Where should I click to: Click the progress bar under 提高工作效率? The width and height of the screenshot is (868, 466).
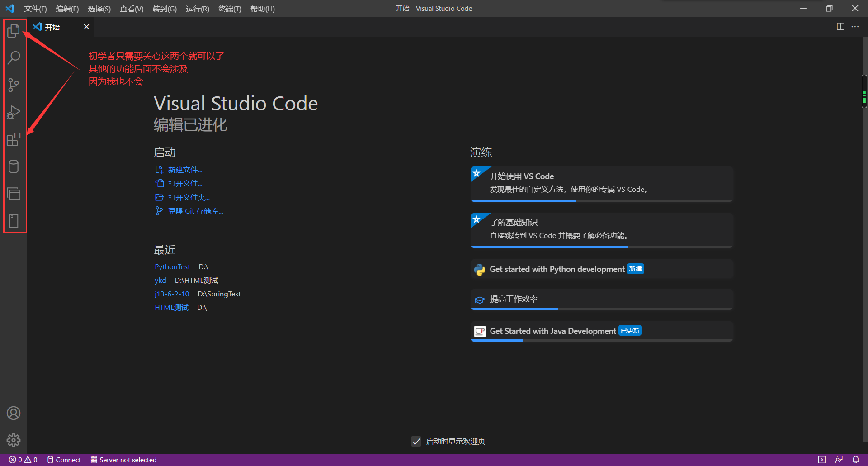coord(601,309)
